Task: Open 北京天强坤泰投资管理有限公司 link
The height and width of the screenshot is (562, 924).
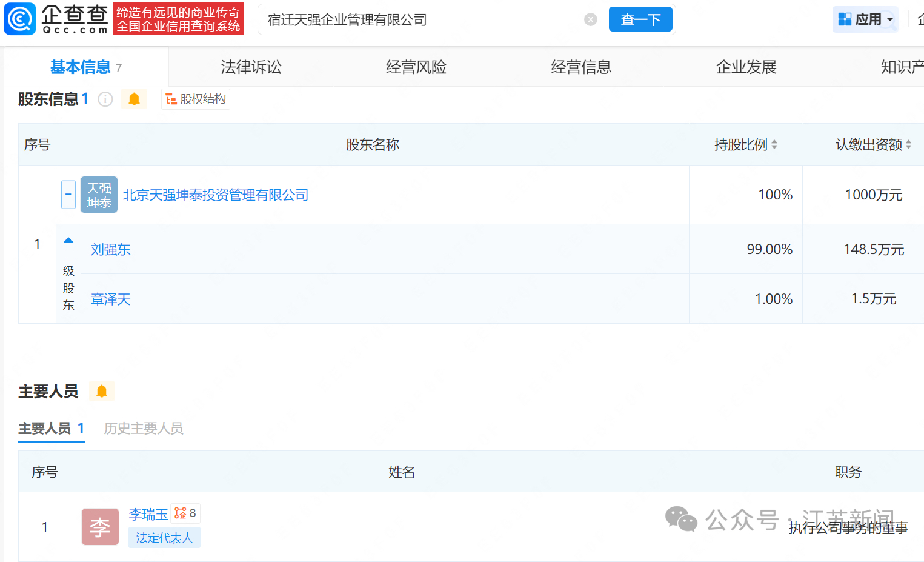Action: pyautogui.click(x=216, y=195)
